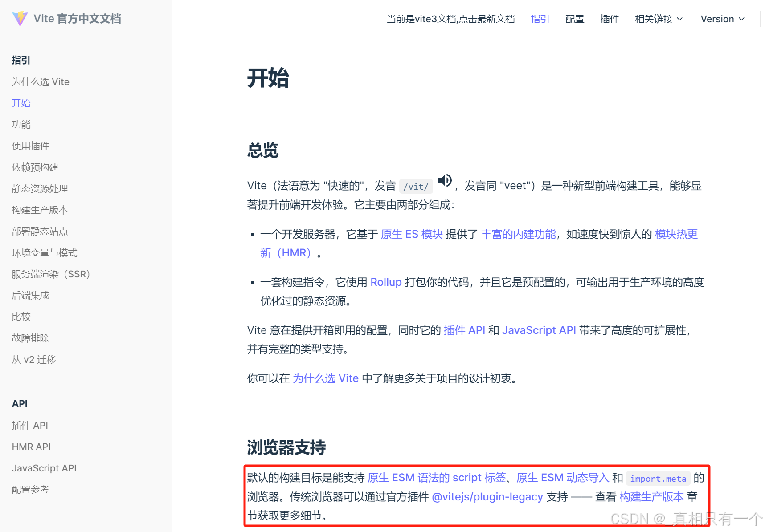
Task: Follow 构建生产版本 link in browser support
Action: click(x=651, y=497)
